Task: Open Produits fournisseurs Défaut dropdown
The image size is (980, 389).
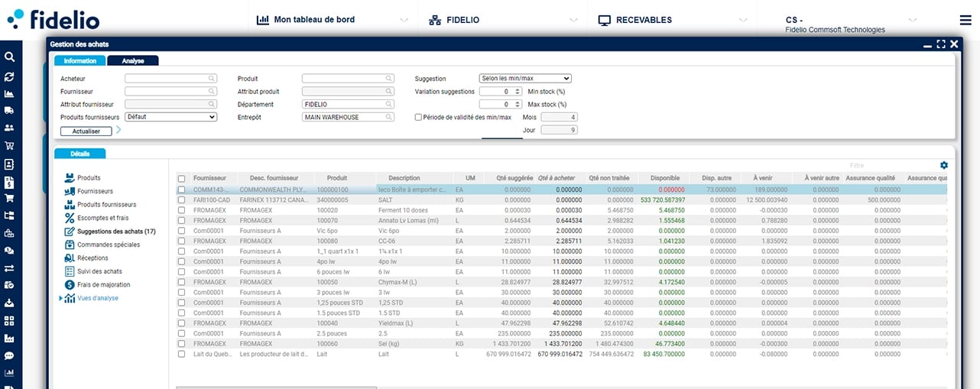Action: [171, 117]
